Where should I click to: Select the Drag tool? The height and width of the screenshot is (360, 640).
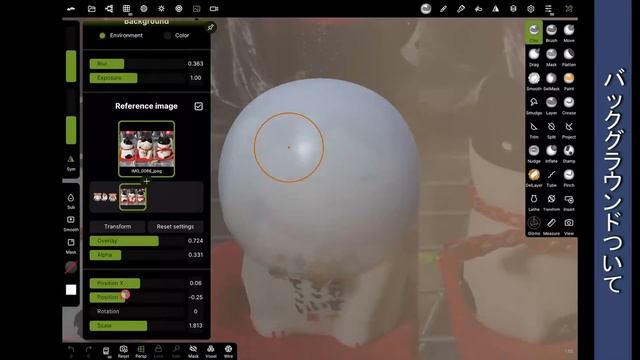pyautogui.click(x=534, y=57)
